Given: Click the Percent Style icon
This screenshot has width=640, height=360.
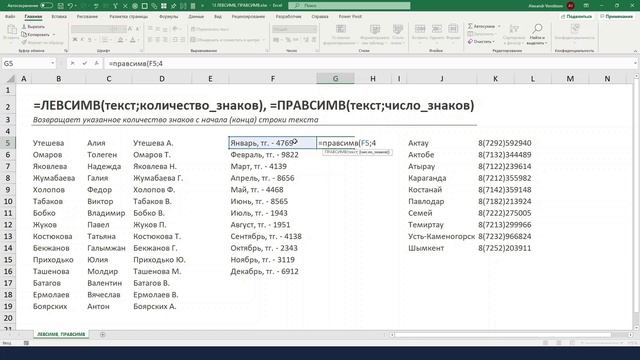Looking at the screenshot, I should (x=288, y=40).
